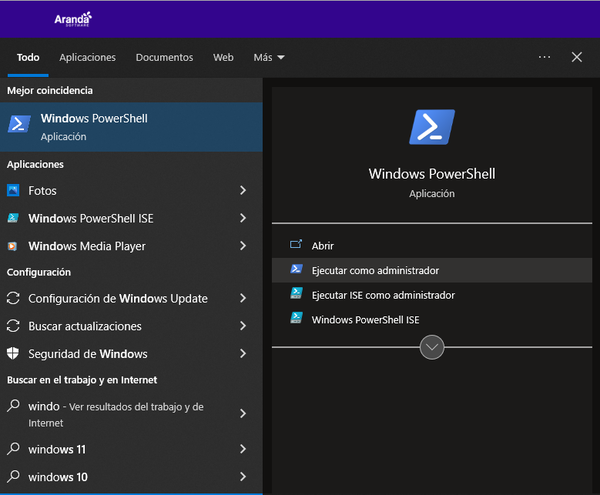Close the search panel with X
600x495 pixels.
577,57
